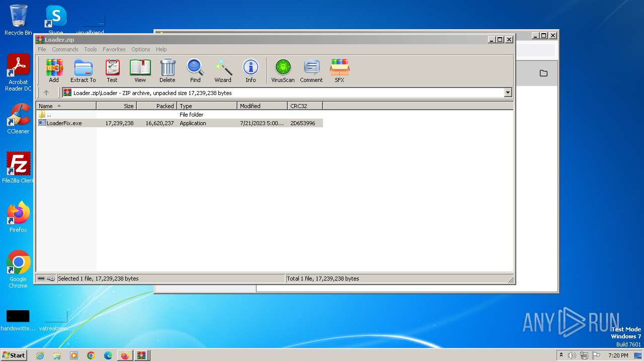Click WinRAR taskbar button
Screen dimensions: 644x362
(142, 355)
